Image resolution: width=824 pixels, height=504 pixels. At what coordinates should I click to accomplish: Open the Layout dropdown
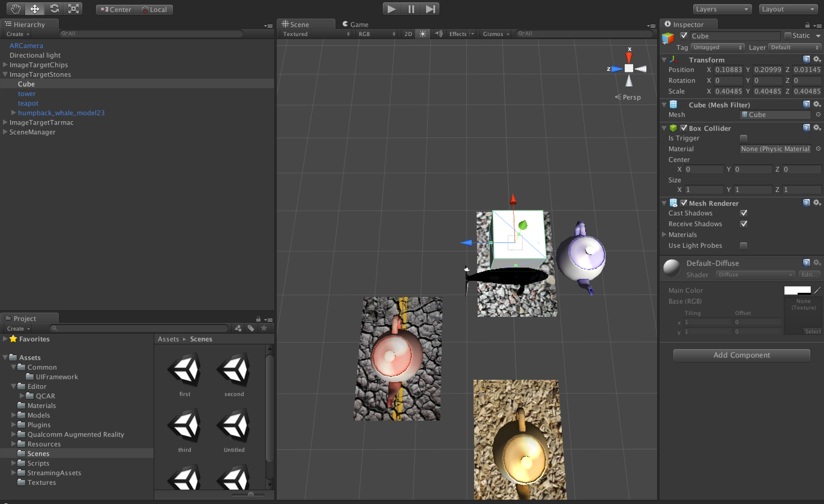(x=788, y=9)
